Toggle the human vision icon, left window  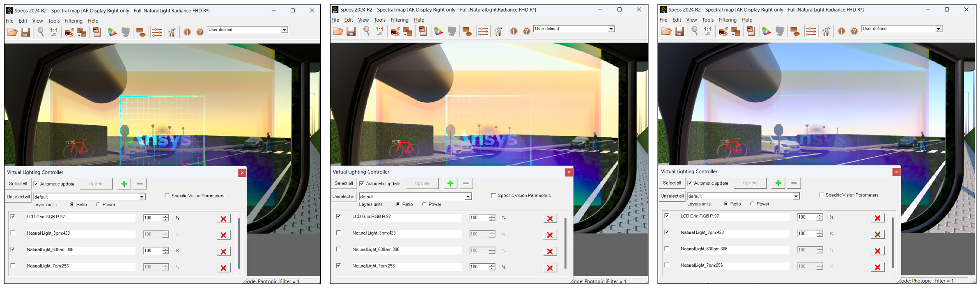point(69,32)
